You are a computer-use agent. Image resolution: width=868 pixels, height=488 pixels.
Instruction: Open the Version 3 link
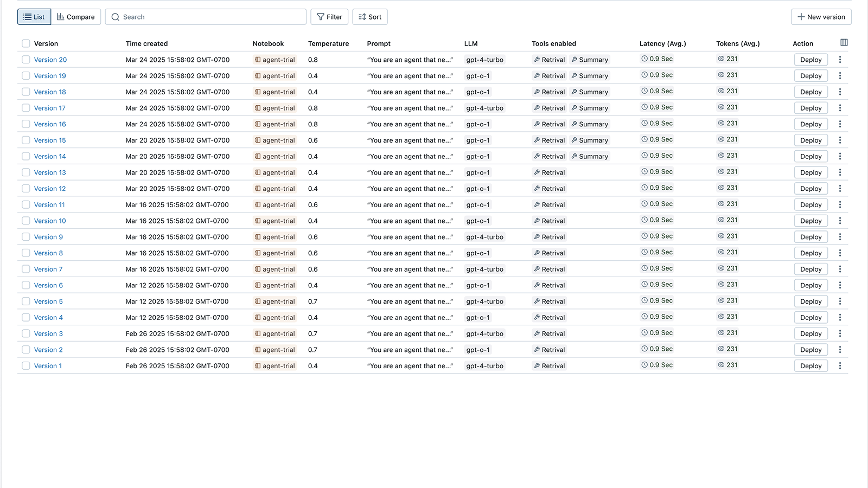(x=48, y=334)
